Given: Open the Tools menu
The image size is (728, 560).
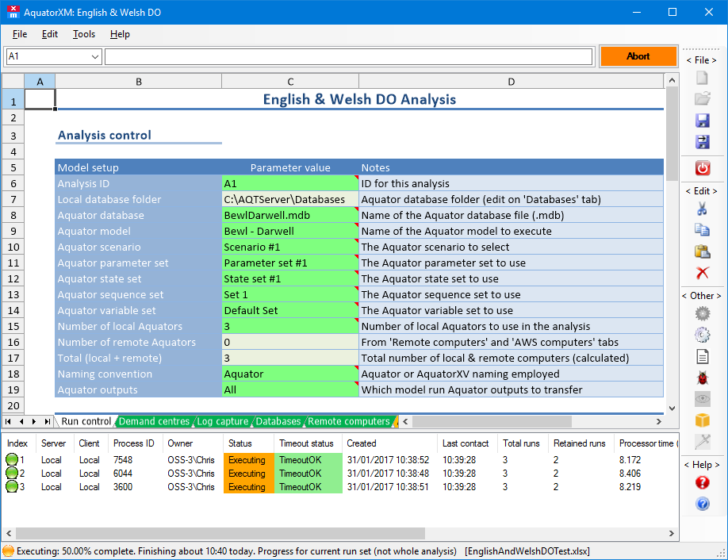Looking at the screenshot, I should pos(84,34).
